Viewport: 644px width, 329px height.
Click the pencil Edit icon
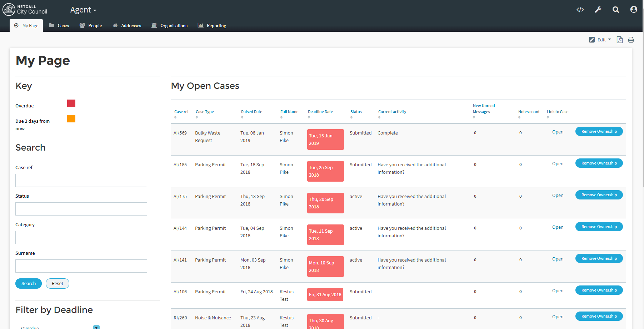point(592,40)
